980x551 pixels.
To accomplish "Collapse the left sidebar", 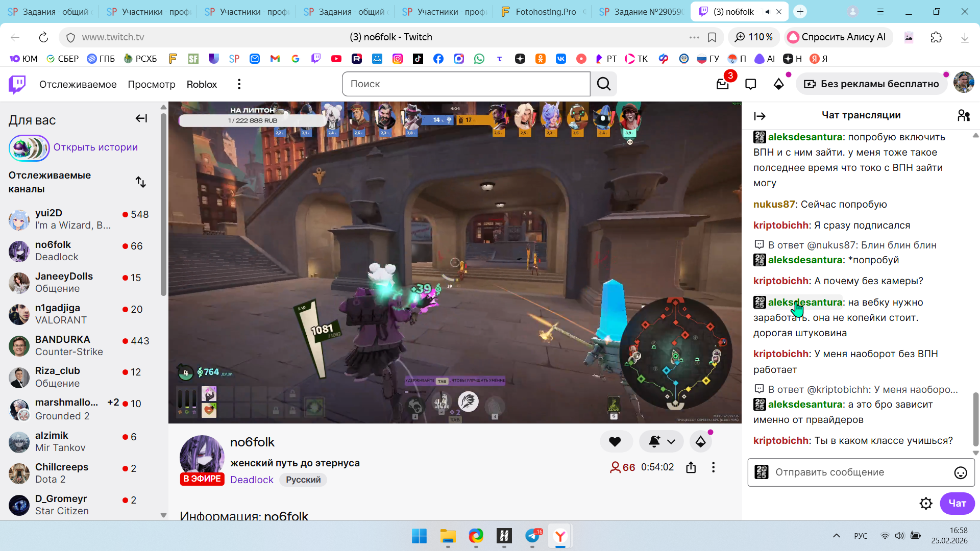I will [141, 119].
